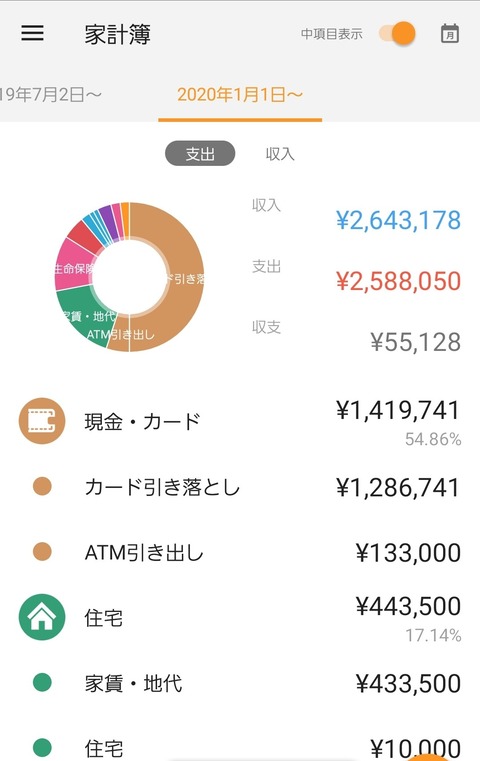The image size is (480, 761).
Task: Tap the wallet icon for 現金・カード
Action: click(42, 421)
